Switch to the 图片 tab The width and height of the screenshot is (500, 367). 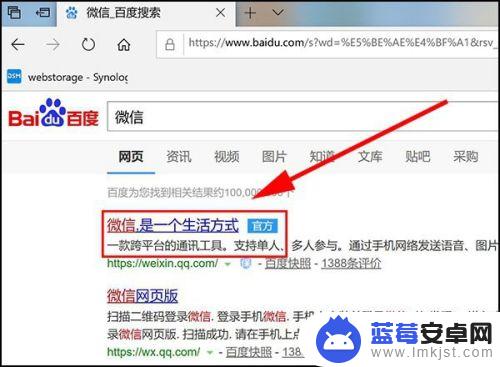pos(274,156)
